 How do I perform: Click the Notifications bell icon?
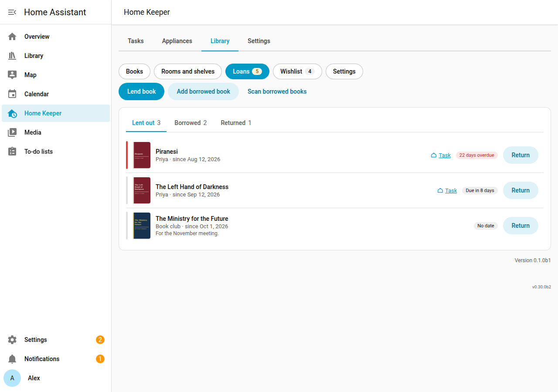click(x=12, y=359)
